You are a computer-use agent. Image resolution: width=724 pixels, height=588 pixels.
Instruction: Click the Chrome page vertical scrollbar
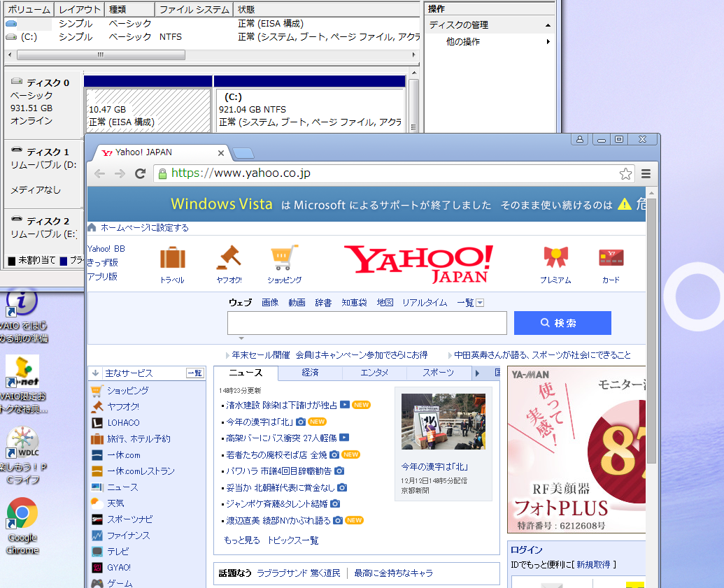651,332
